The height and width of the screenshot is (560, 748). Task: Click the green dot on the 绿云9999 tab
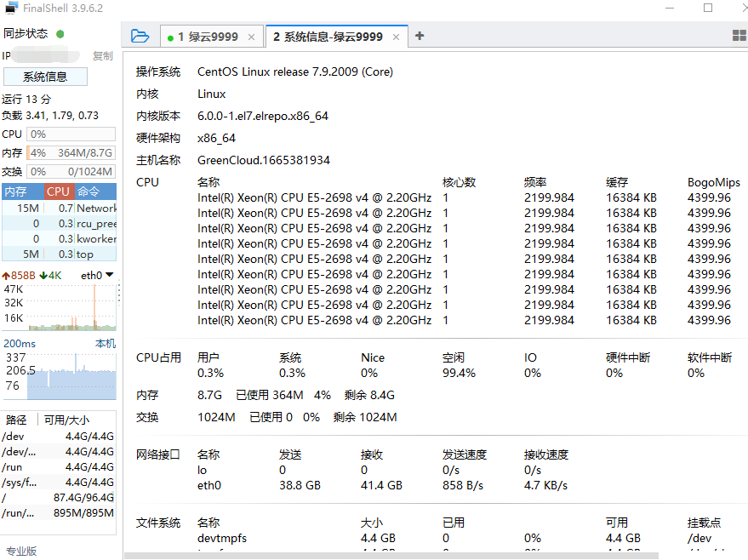(x=170, y=37)
